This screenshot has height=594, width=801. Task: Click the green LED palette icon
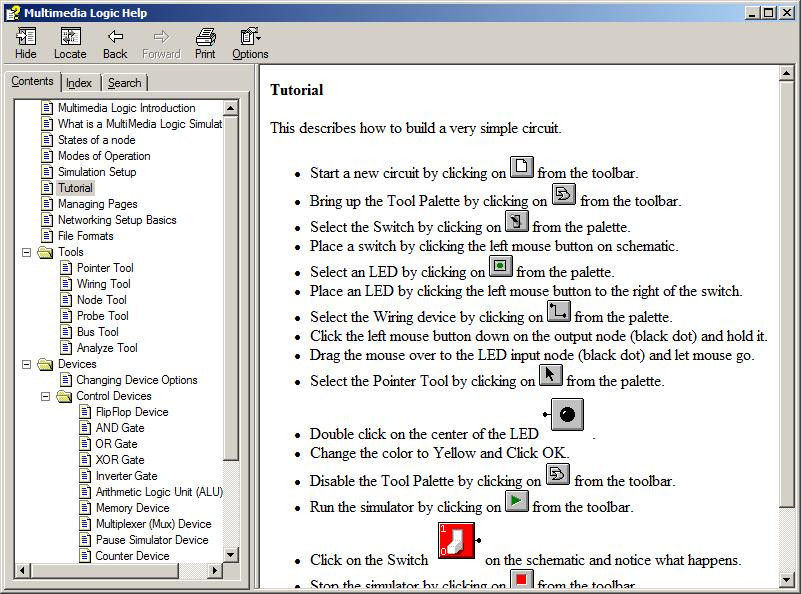tap(501, 266)
